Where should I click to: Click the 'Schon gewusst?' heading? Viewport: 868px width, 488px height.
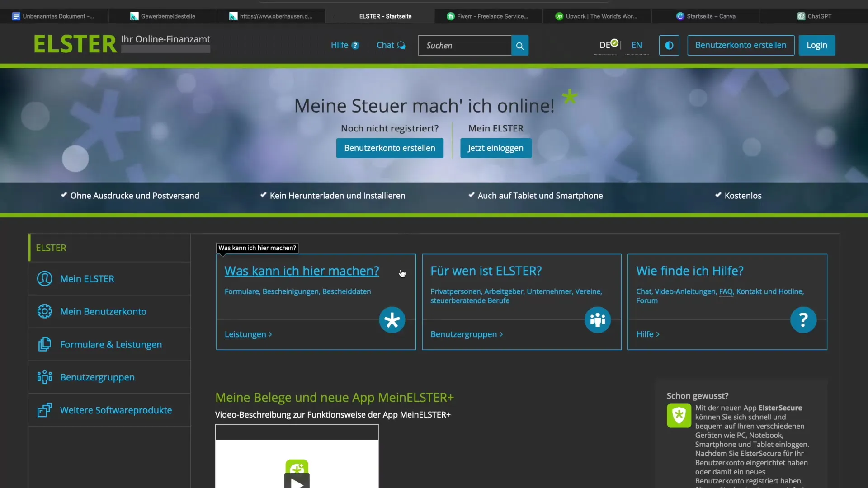click(x=697, y=396)
